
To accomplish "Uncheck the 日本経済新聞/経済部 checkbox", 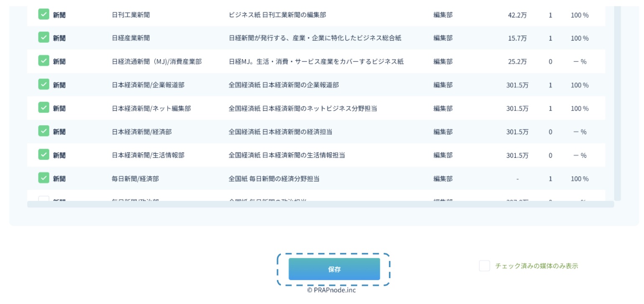I will tap(44, 131).
